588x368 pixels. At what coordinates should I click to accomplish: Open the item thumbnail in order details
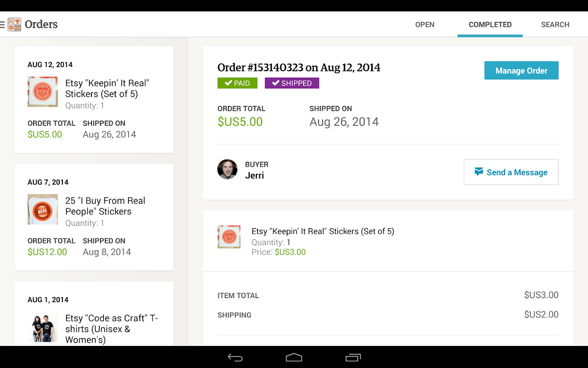click(x=229, y=237)
